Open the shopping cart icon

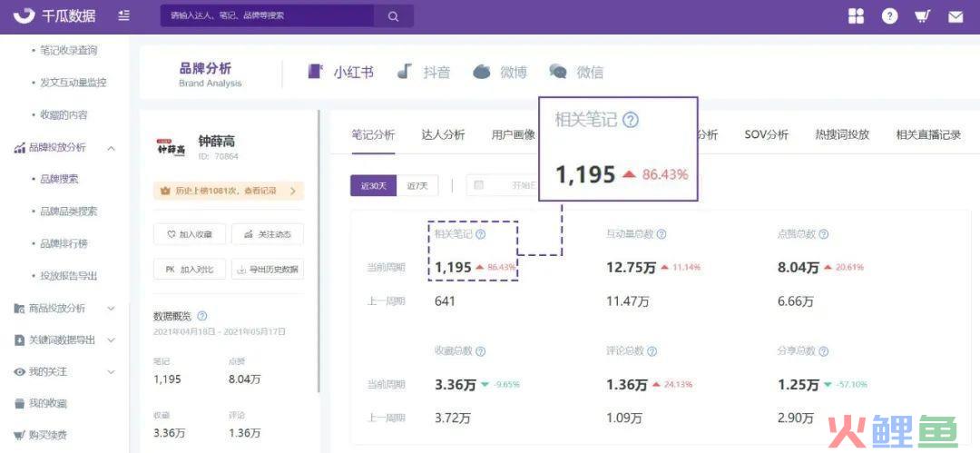pos(923,16)
